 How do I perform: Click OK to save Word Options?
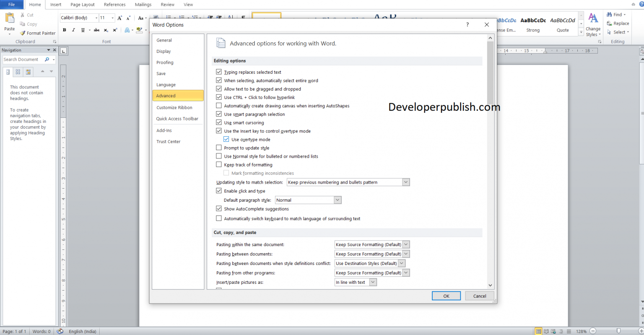[446, 296]
